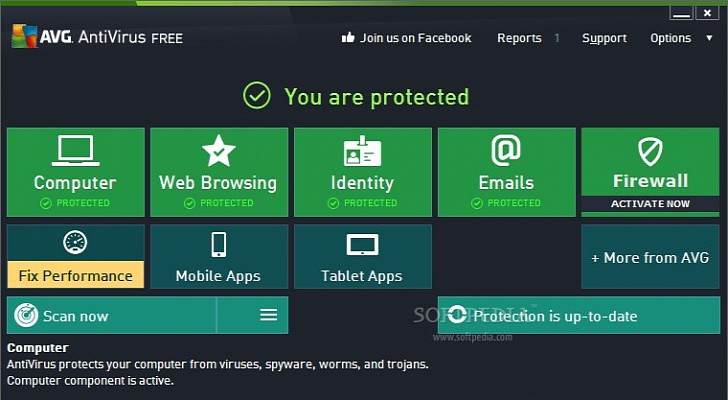This screenshot has height=400, width=728.
Task: Click the Mobile Apps phone icon
Action: pyautogui.click(x=218, y=244)
